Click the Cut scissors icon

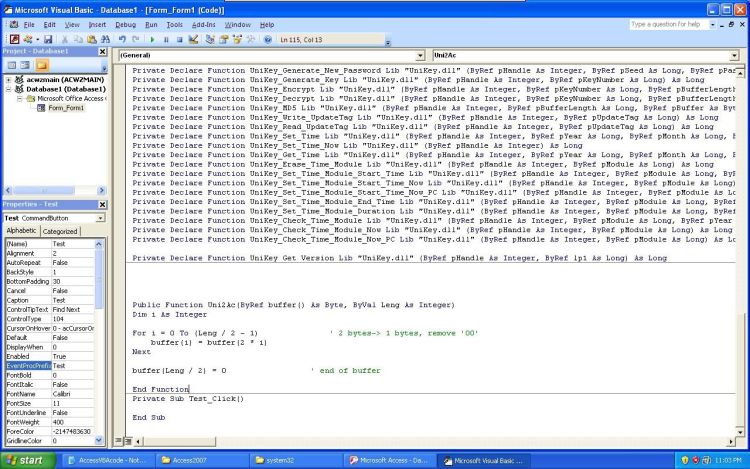[65, 39]
